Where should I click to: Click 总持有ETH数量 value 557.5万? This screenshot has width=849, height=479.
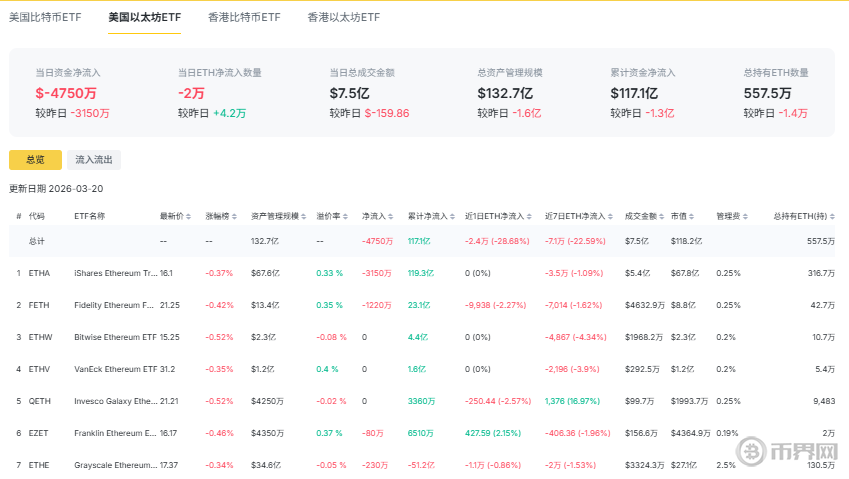[767, 93]
